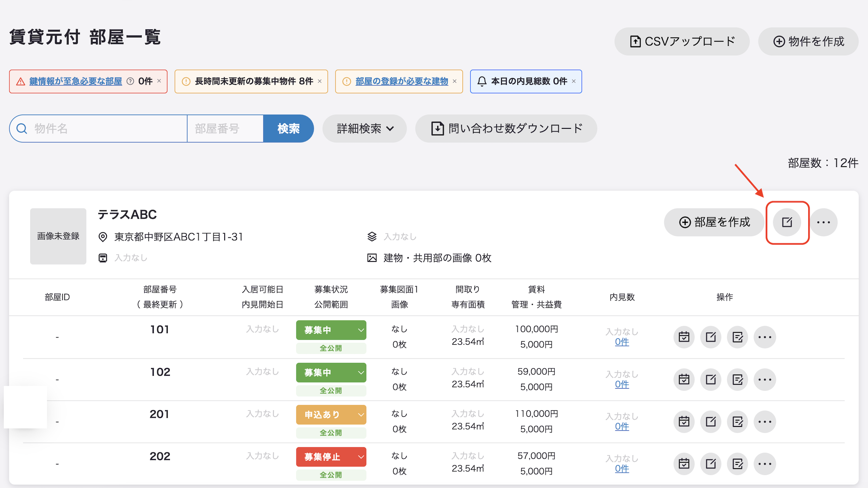Screen dimensions: 868x488
Task: Open building テラスABC more options menu
Action: (x=824, y=222)
